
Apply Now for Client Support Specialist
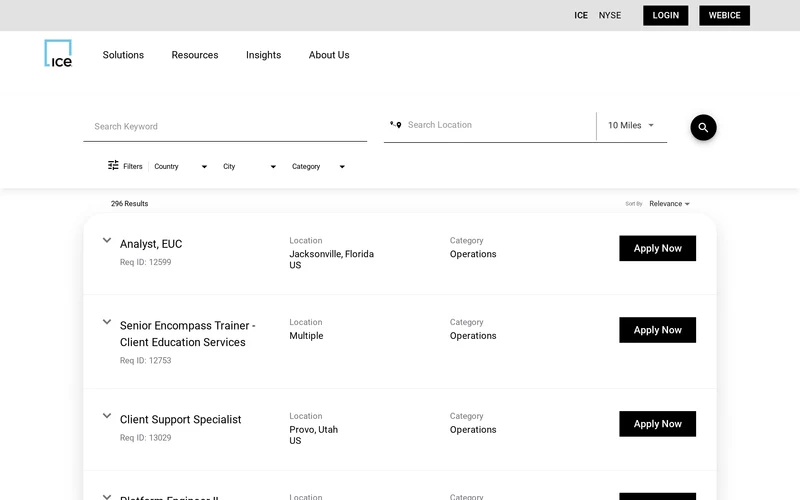click(x=657, y=424)
